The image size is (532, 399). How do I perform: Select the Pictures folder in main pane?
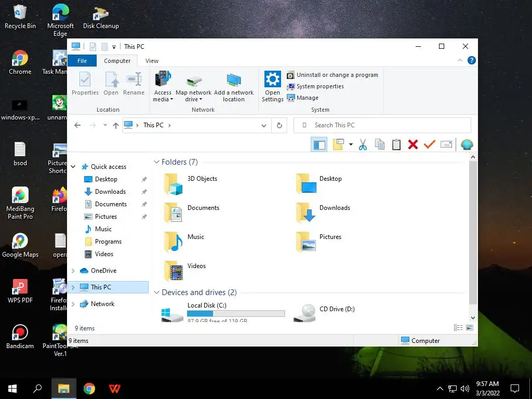tap(318, 242)
